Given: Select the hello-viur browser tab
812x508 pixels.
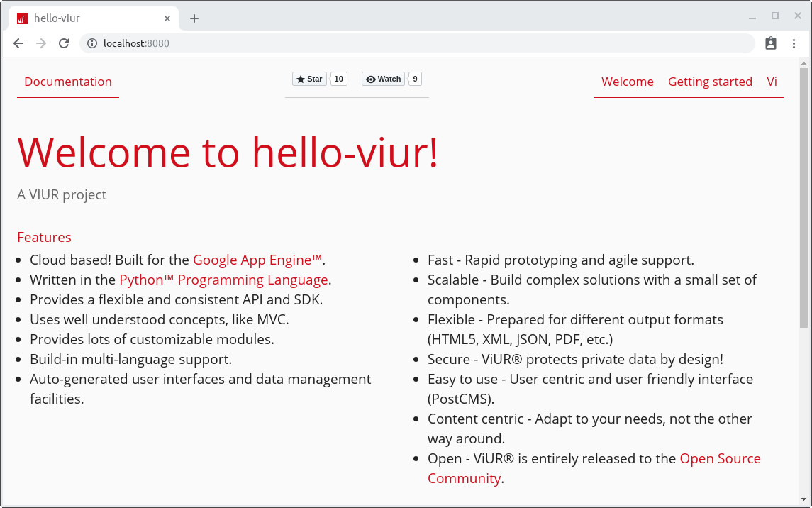Looking at the screenshot, I should pyautogui.click(x=94, y=18).
